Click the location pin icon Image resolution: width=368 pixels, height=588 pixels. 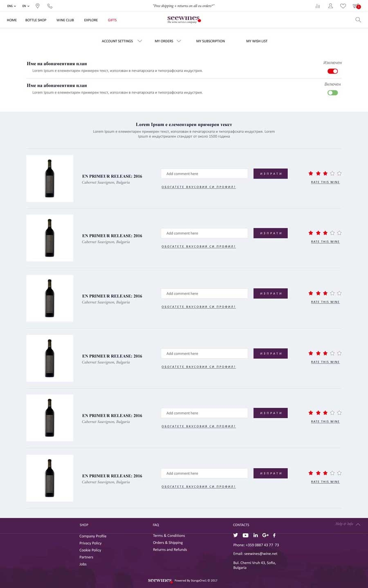[38, 6]
